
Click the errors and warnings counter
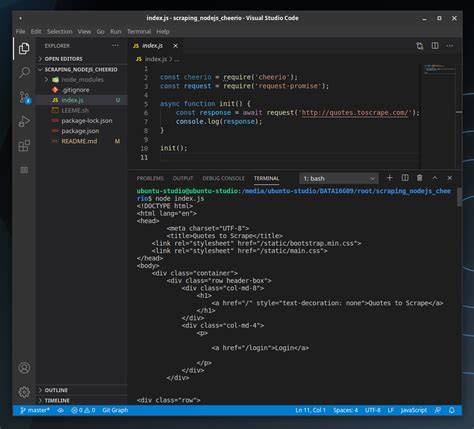(83, 410)
